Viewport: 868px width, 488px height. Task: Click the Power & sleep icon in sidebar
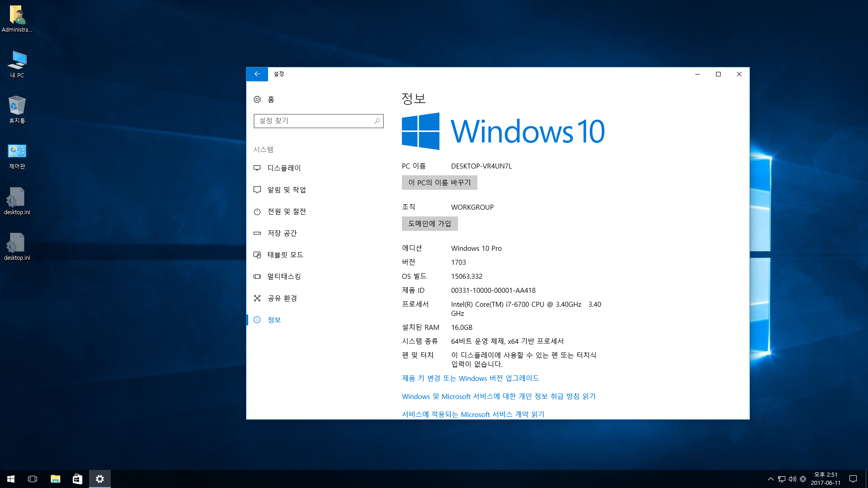(x=257, y=211)
